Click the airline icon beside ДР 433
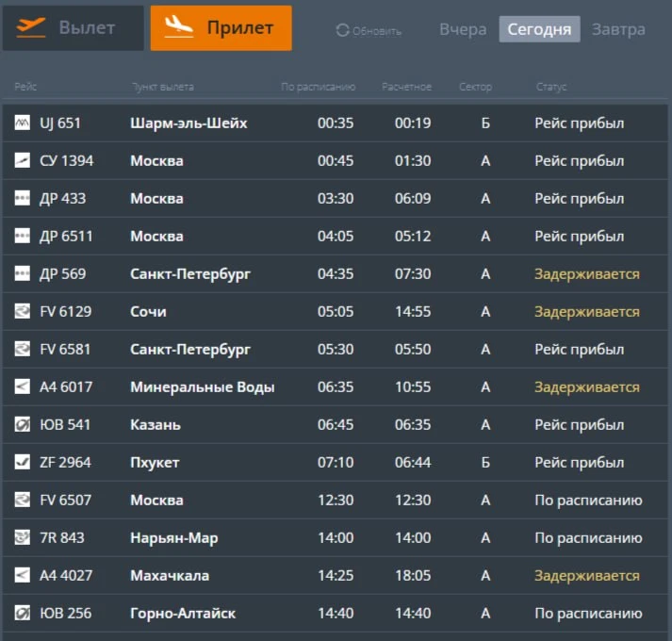Viewport: 672px width, 641px height. [x=23, y=199]
